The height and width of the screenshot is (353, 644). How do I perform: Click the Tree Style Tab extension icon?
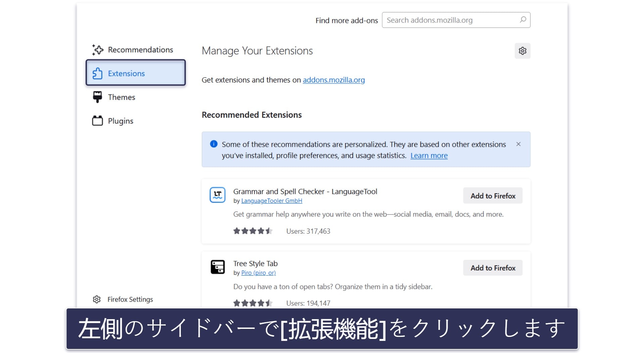click(217, 267)
